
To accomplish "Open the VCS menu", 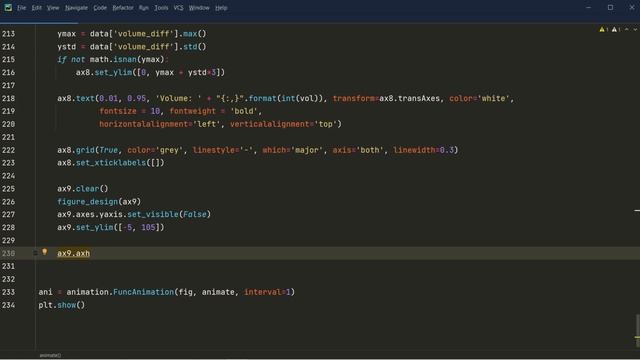I will [178, 8].
